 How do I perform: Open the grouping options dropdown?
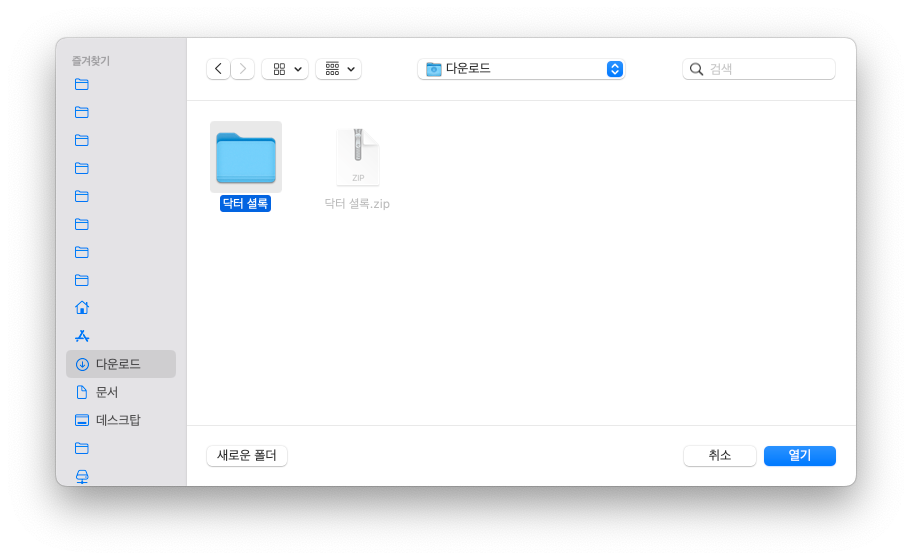tap(339, 69)
